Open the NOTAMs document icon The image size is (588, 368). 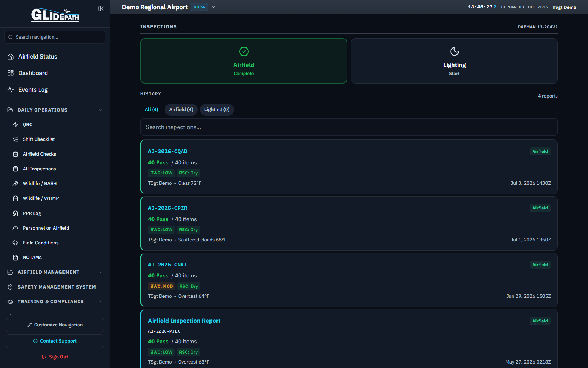(15, 258)
